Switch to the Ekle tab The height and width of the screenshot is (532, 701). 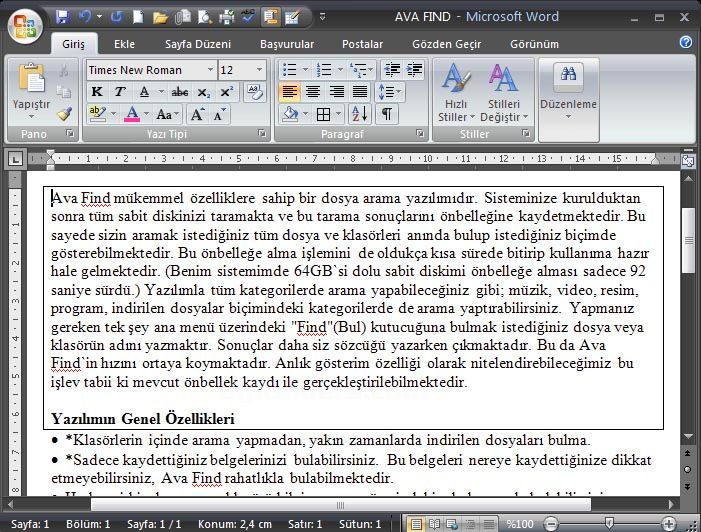124,44
